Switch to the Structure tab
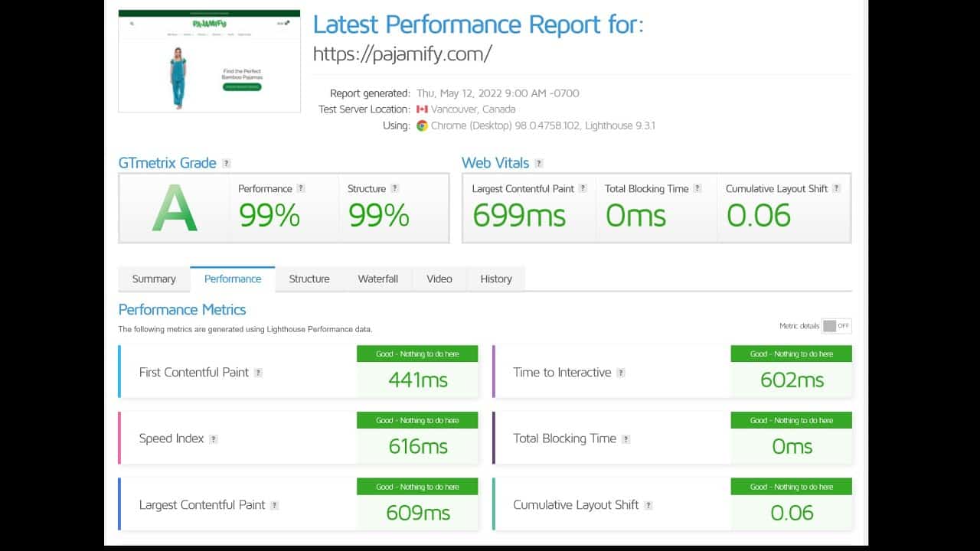Viewport: 980px width, 551px height. pyautogui.click(x=309, y=279)
